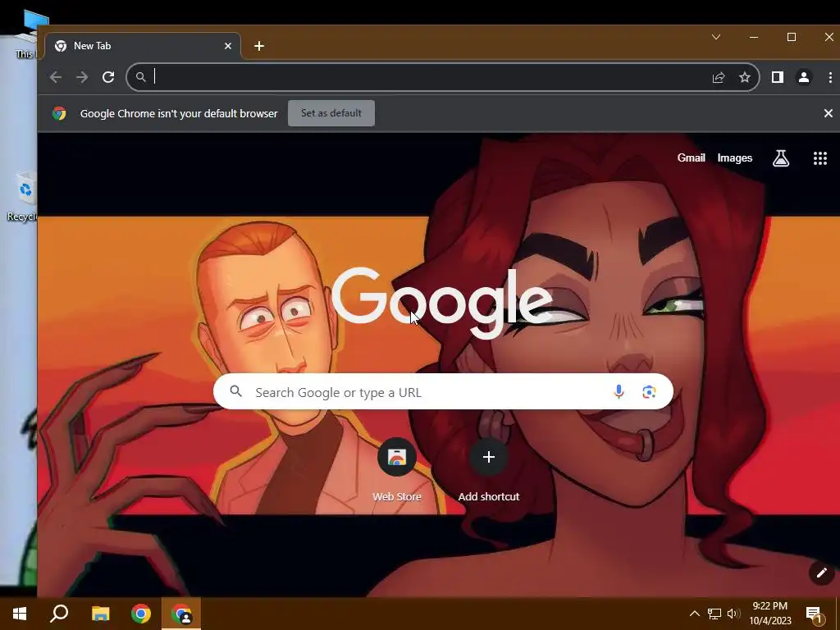Reload the page
This screenshot has width=840, height=630.
click(108, 77)
